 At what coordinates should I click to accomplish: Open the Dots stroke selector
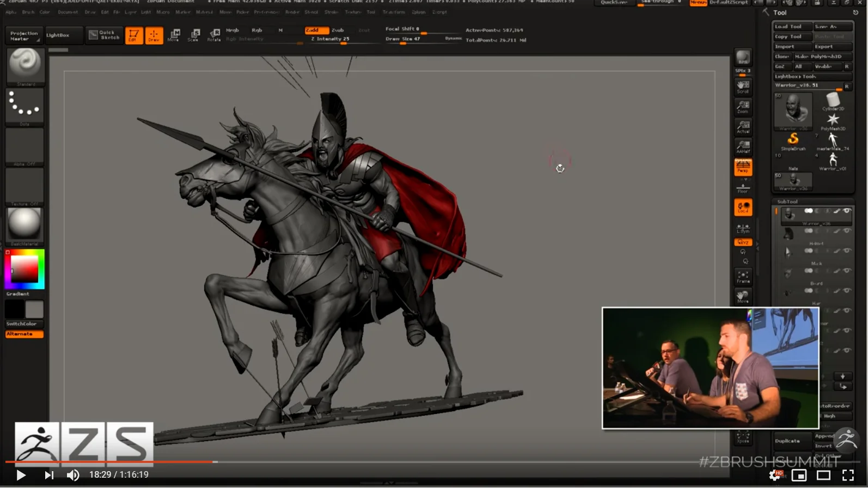click(x=25, y=107)
